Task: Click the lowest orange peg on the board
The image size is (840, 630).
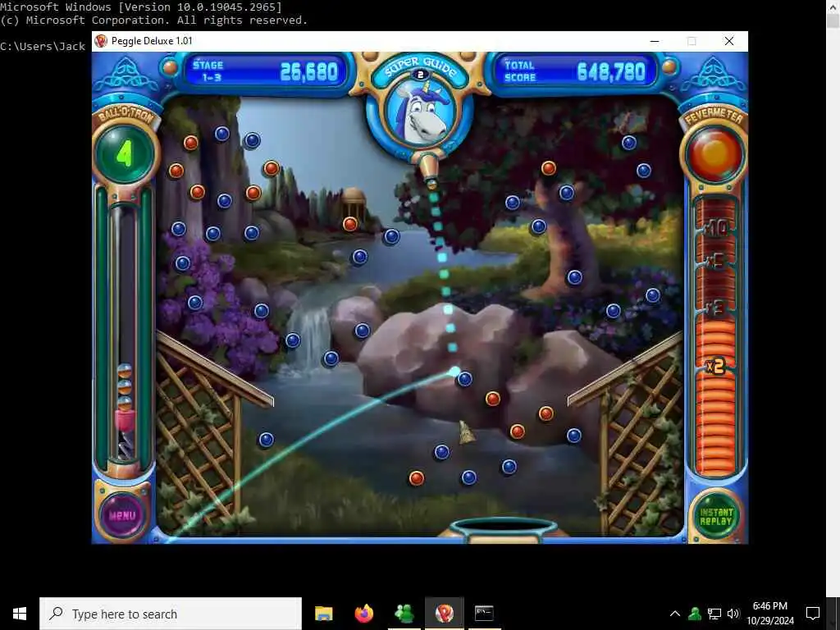Action: 416,478
